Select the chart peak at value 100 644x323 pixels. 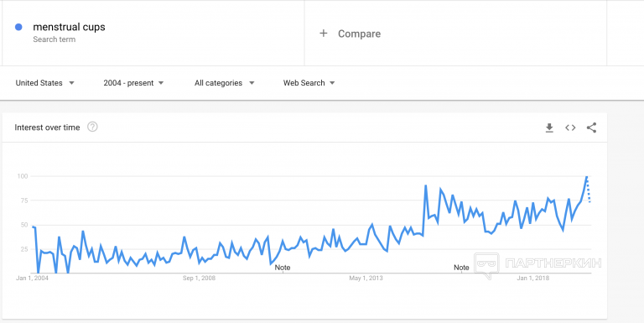(x=586, y=176)
